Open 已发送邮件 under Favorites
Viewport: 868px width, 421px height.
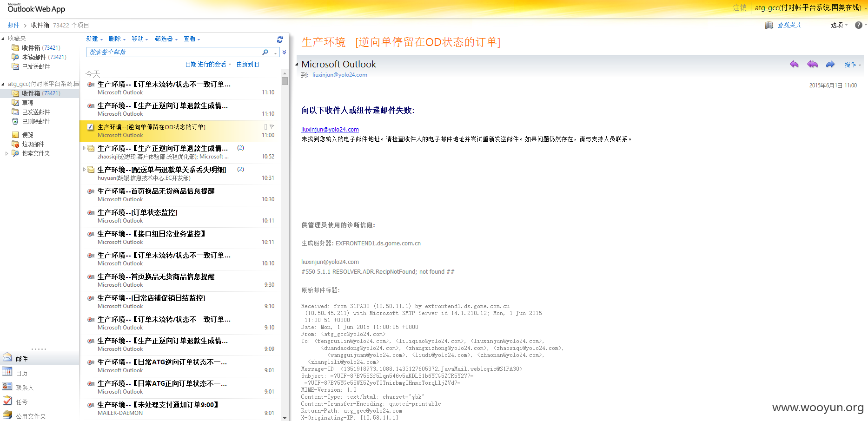pyautogui.click(x=36, y=66)
